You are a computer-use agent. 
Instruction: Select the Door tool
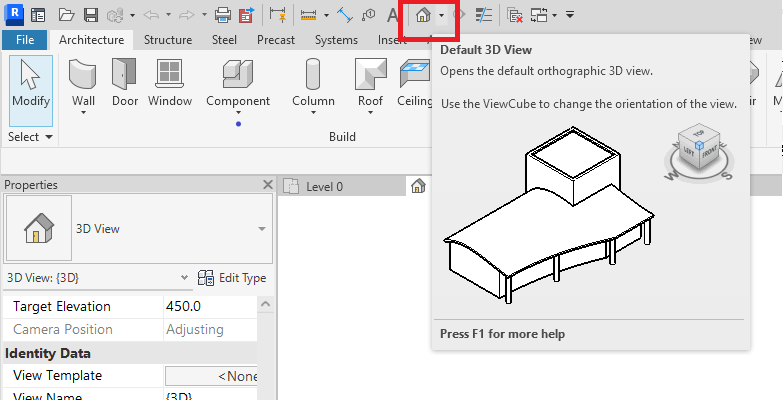pyautogui.click(x=125, y=82)
